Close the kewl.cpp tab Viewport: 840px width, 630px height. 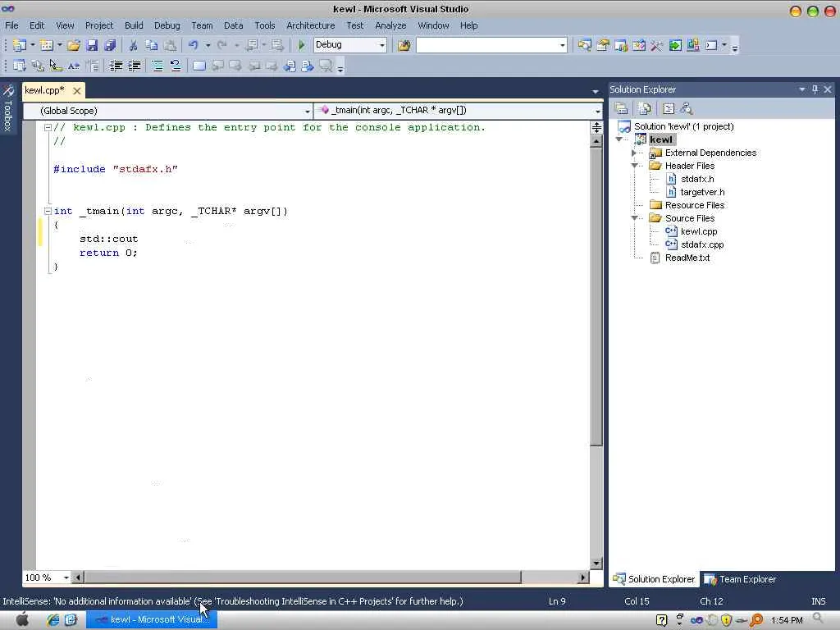(x=76, y=90)
